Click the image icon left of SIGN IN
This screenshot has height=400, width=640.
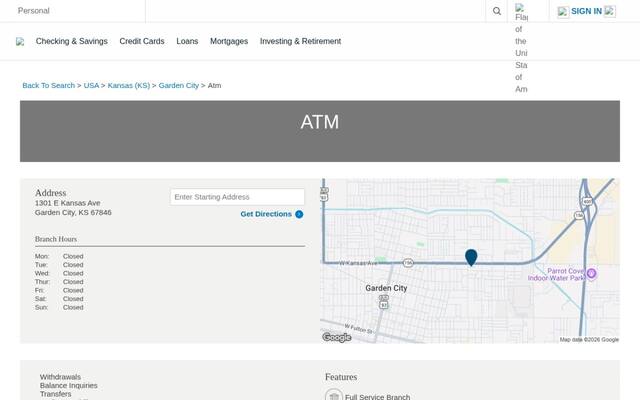point(563,12)
